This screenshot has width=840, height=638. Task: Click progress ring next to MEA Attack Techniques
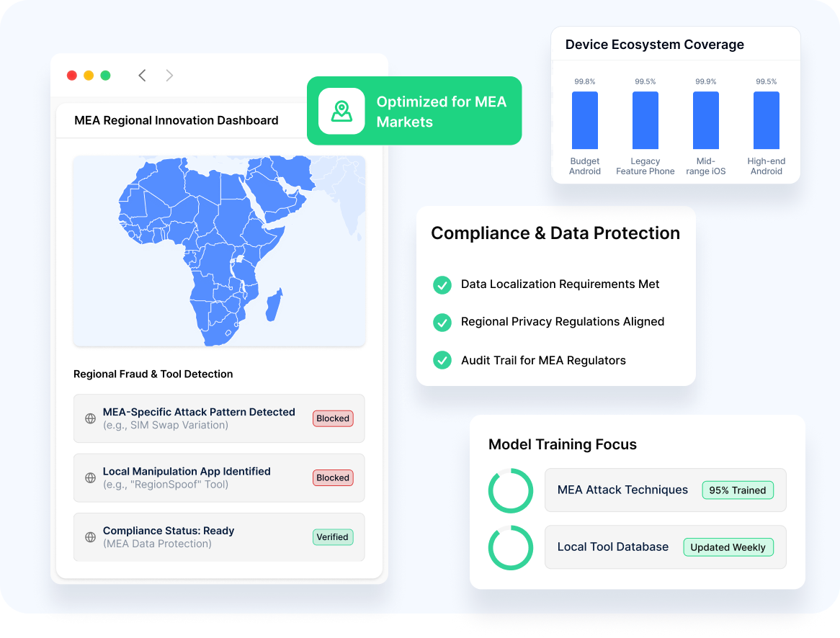(511, 491)
